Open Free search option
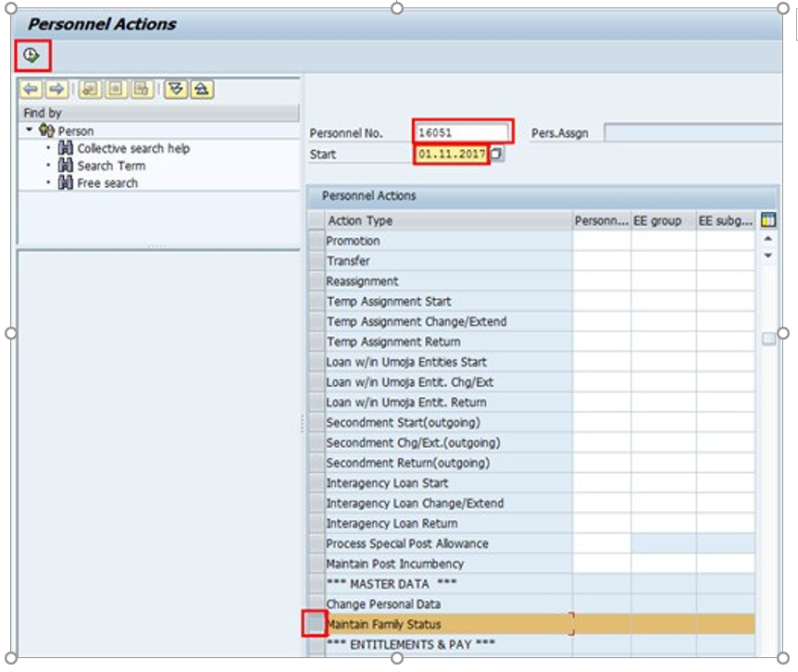Image resolution: width=798 pixels, height=672 pixels. [107, 183]
